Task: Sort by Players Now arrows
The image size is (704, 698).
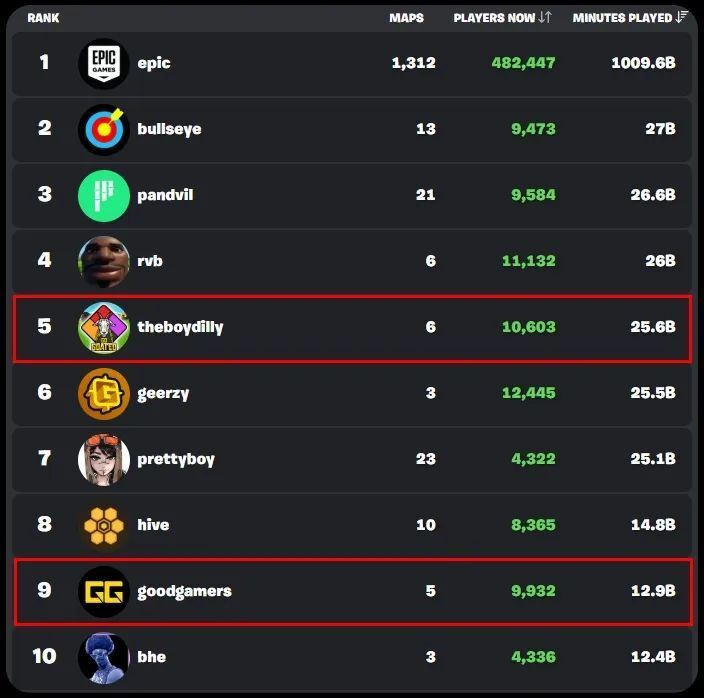Action: point(545,18)
